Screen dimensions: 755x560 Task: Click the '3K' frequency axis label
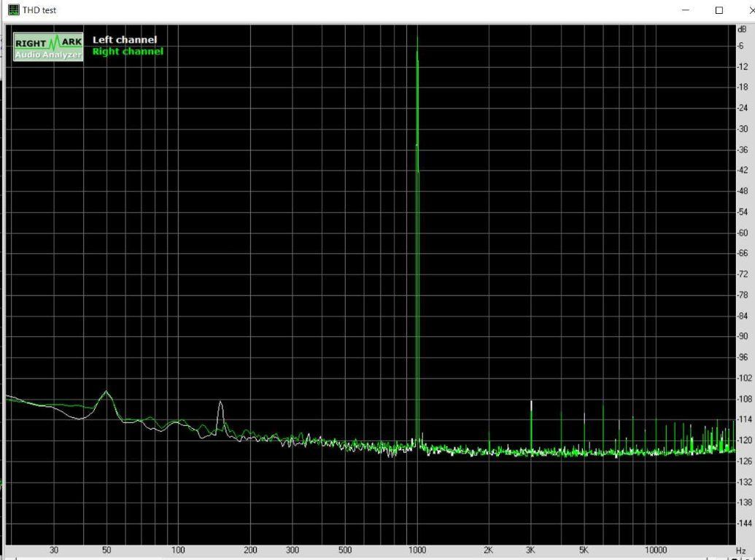[530, 550]
